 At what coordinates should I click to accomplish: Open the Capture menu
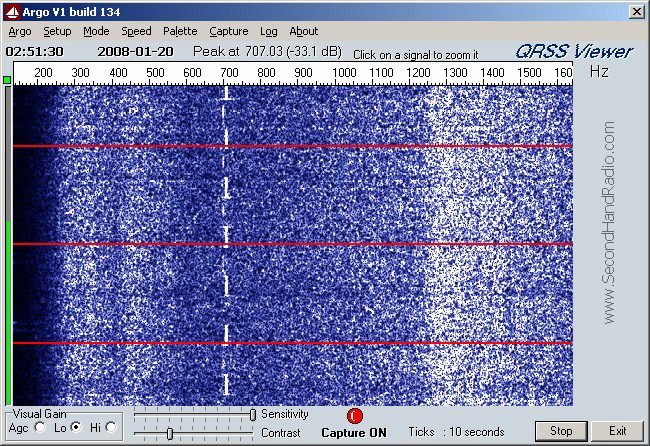[x=228, y=32]
